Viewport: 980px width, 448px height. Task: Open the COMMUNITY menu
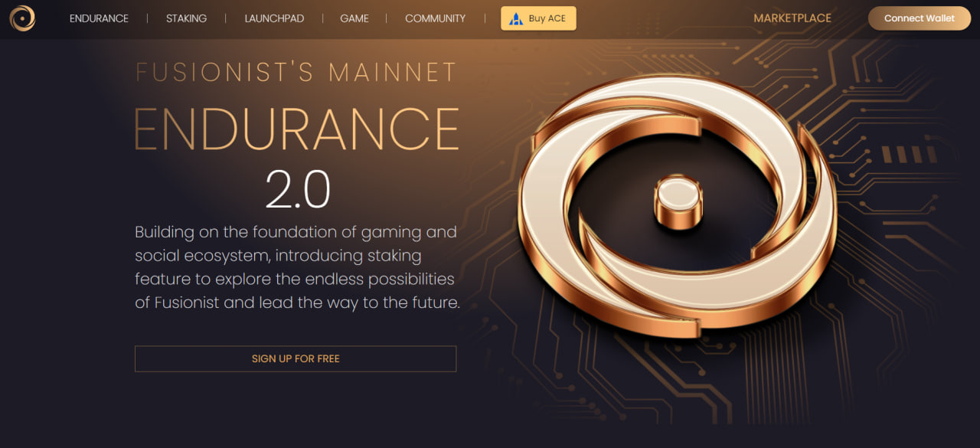pyautogui.click(x=435, y=18)
